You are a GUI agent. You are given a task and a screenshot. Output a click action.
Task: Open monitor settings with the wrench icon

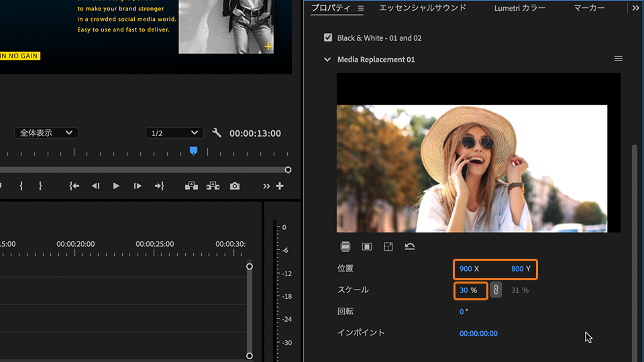point(217,133)
